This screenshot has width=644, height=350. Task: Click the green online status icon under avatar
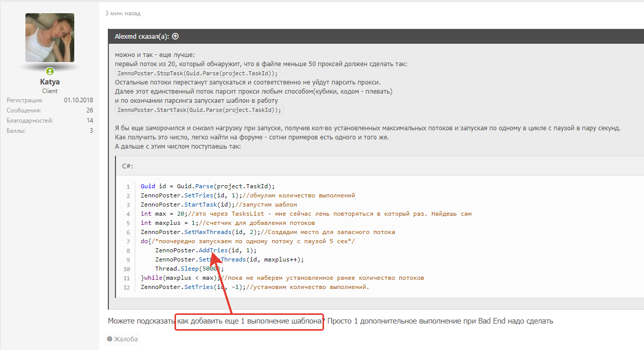(x=50, y=71)
